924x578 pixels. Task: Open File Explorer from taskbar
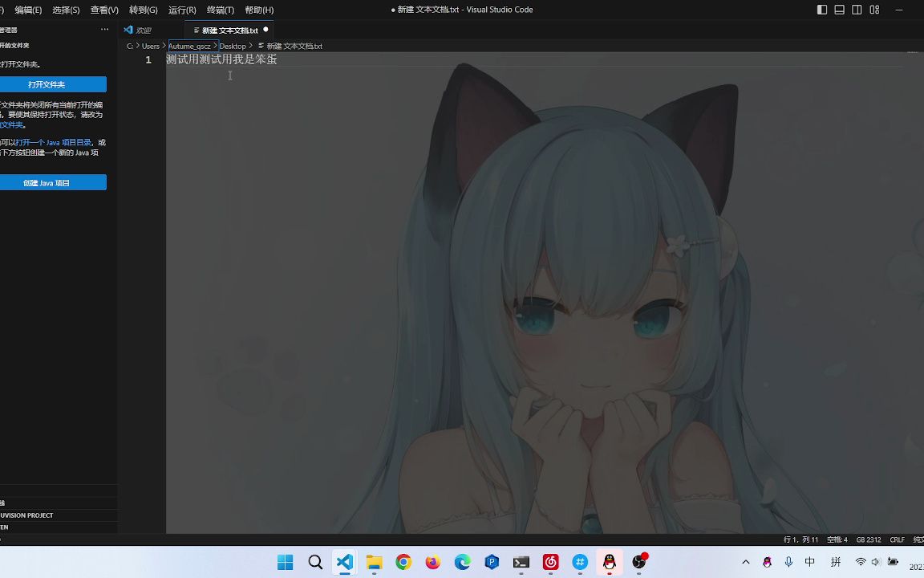[375, 562]
